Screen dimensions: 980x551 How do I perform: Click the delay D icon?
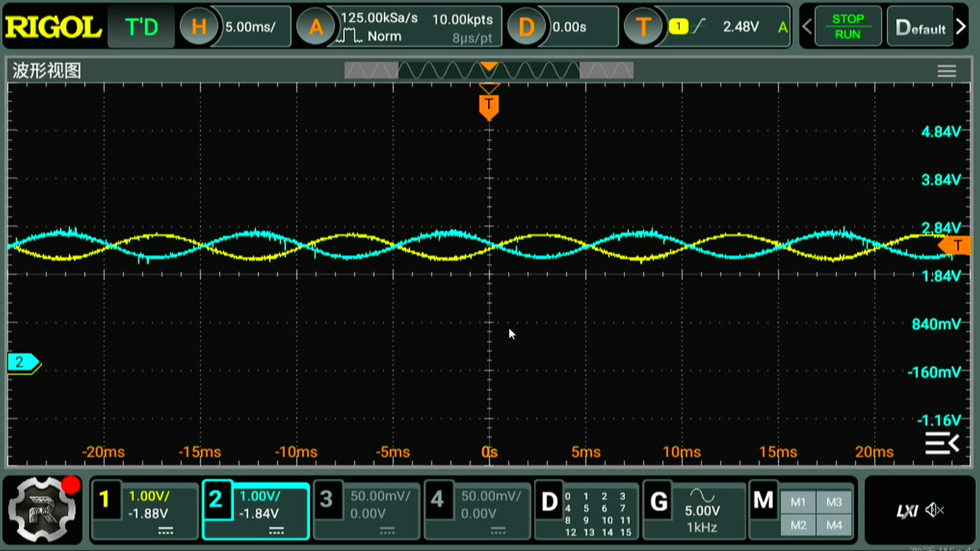[526, 27]
